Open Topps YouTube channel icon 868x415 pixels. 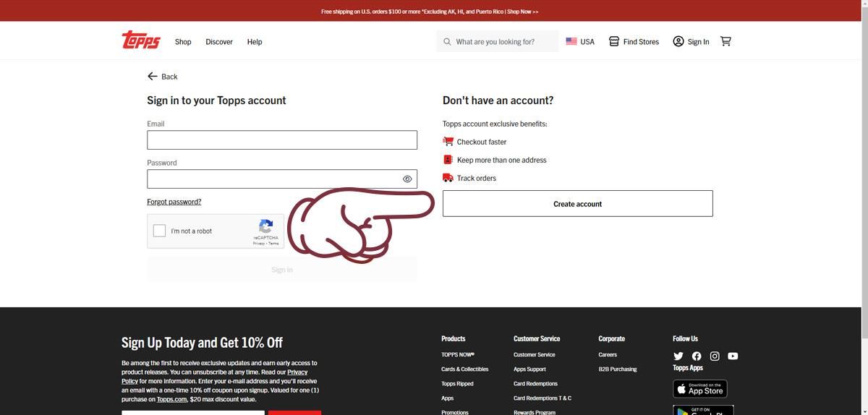coord(733,356)
